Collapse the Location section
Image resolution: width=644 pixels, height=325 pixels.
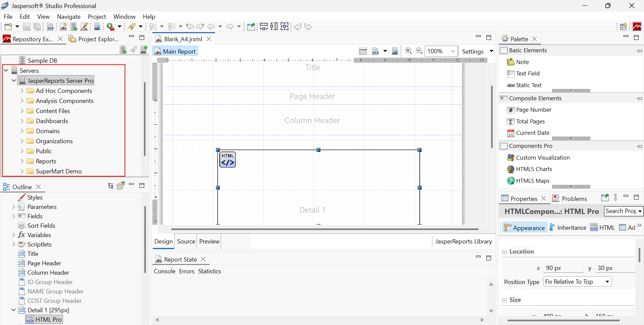click(x=504, y=252)
